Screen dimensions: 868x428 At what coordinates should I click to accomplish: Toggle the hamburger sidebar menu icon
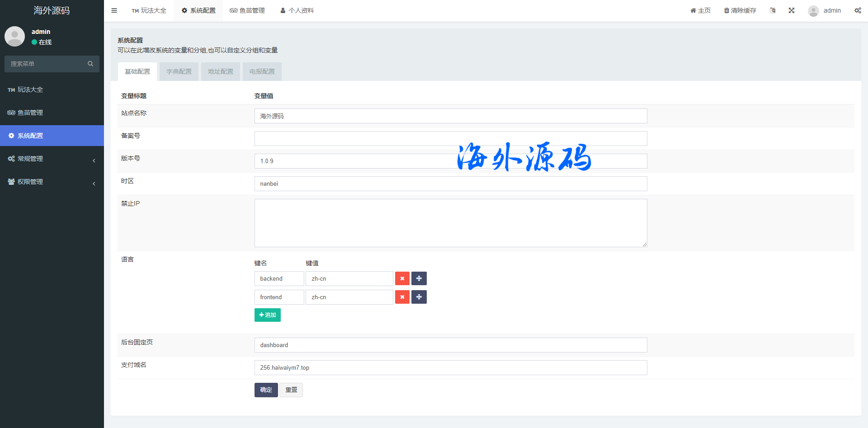(x=114, y=10)
